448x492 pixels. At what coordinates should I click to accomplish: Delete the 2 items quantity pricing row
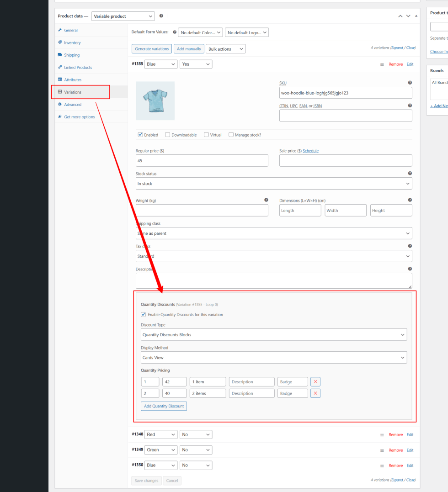coord(315,393)
